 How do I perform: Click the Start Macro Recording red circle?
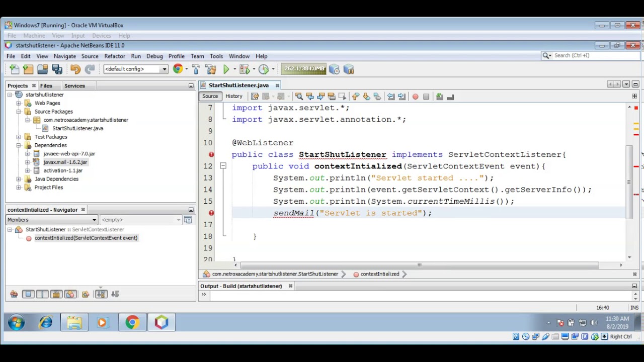[415, 97]
